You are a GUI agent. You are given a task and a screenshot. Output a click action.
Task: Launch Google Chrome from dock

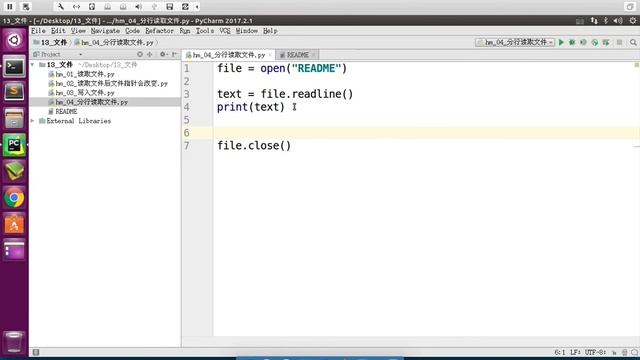(x=14, y=198)
